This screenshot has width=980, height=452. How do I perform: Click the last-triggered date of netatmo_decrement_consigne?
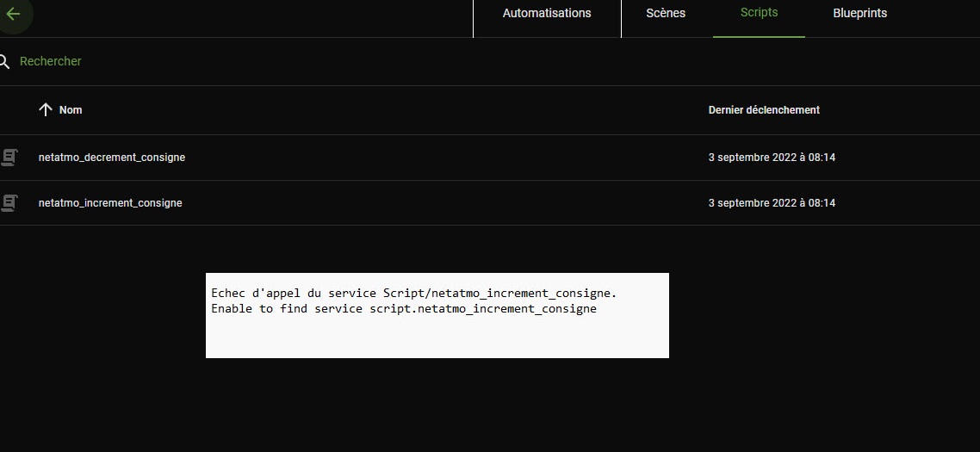tap(772, 158)
